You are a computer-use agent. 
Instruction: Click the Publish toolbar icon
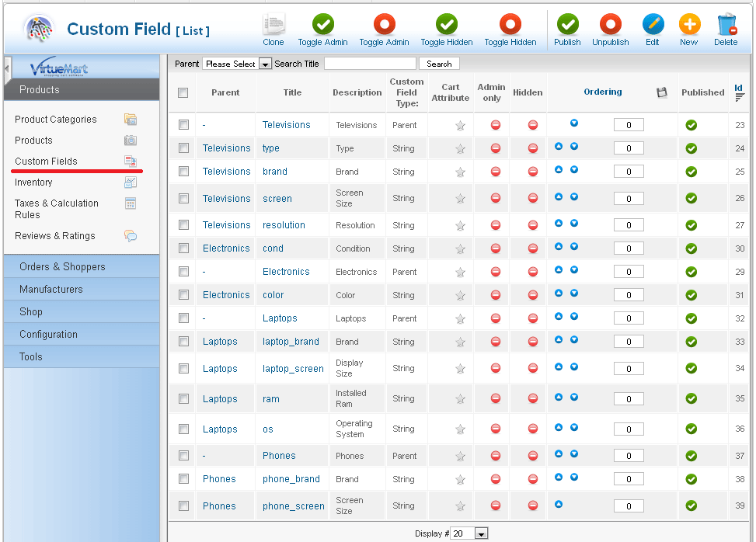click(567, 26)
